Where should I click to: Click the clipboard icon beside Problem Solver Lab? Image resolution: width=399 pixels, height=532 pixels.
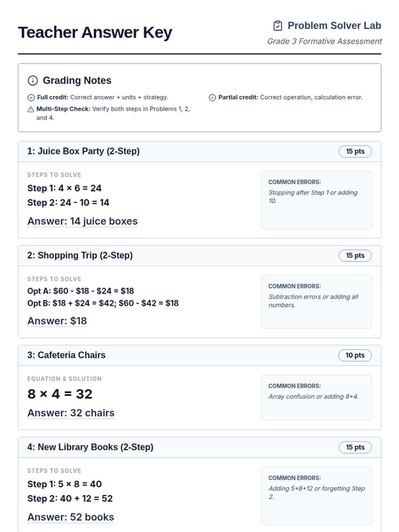tap(278, 26)
